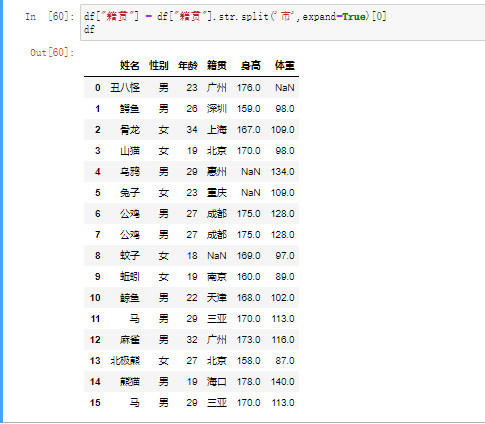This screenshot has width=485, height=424.
Task: Select the name cell 北极熊
Action: (125, 361)
